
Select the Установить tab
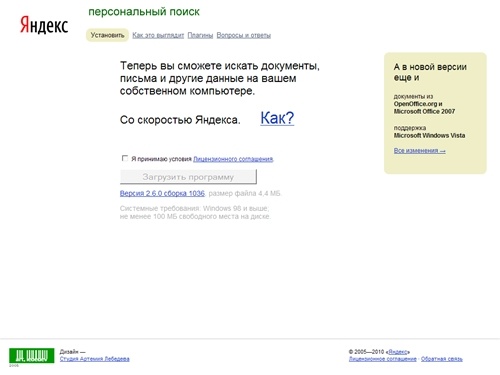click(x=107, y=35)
